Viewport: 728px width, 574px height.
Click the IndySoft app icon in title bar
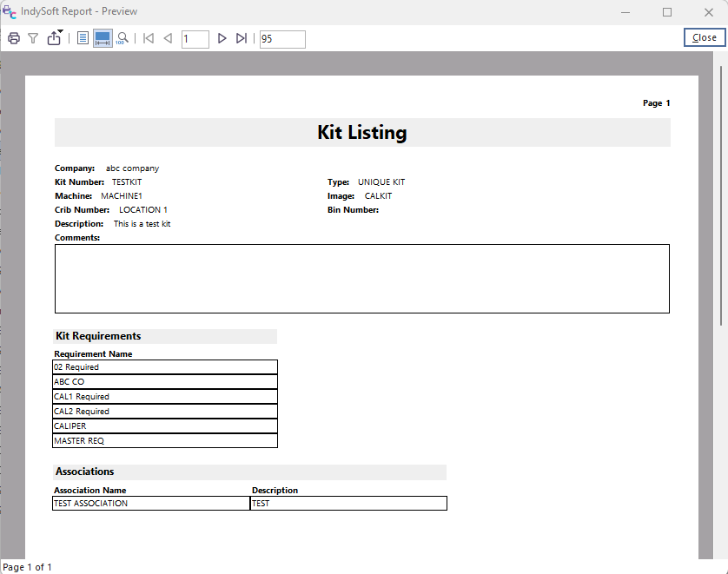pos(9,12)
